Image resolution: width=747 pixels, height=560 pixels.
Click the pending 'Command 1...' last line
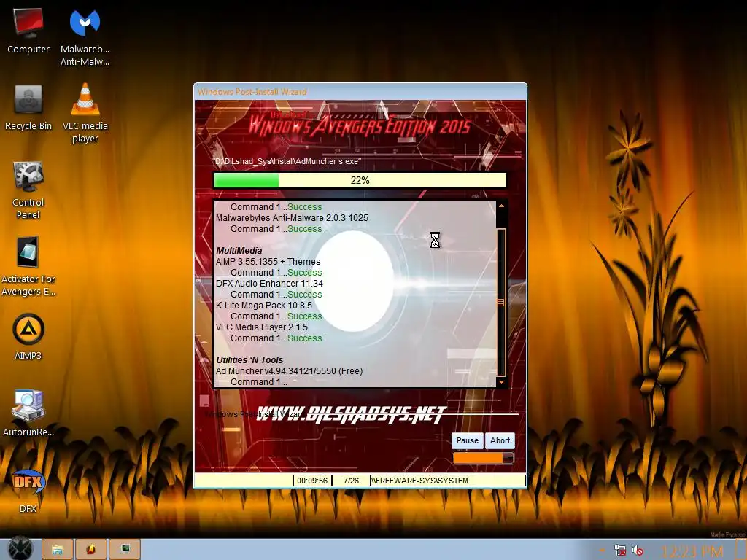(x=259, y=382)
